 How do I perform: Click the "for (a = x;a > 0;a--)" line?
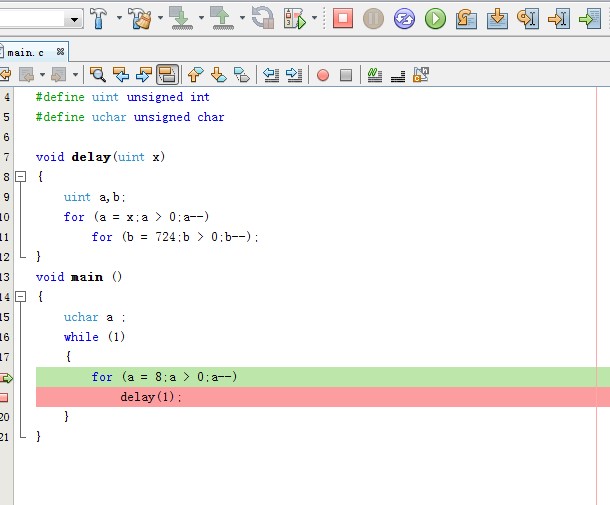[137, 217]
